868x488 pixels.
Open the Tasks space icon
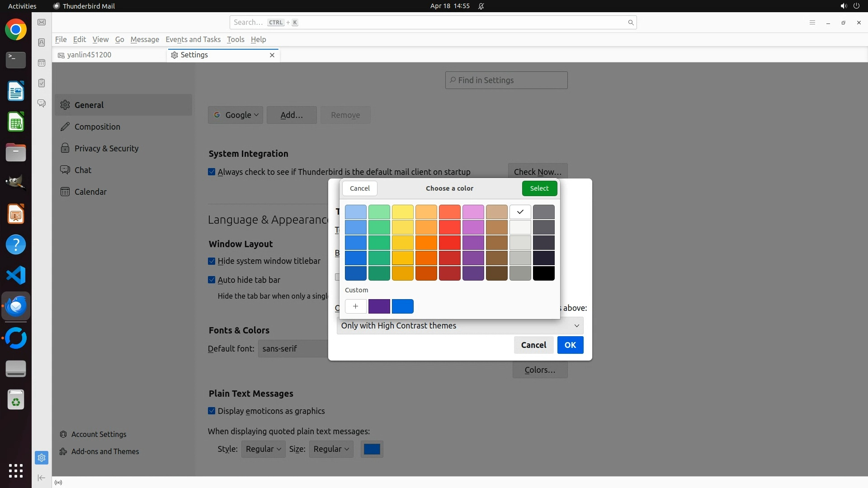pyautogui.click(x=42, y=83)
